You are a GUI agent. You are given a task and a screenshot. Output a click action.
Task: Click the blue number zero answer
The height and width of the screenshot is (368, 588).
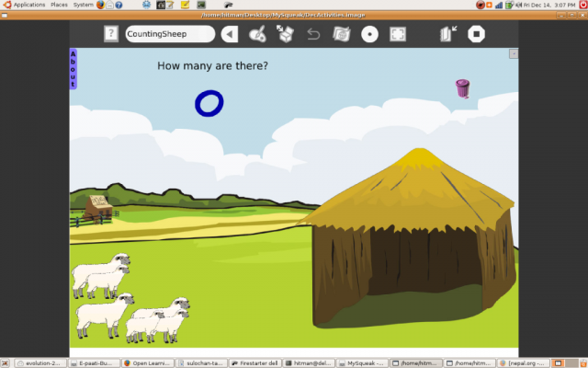click(209, 103)
